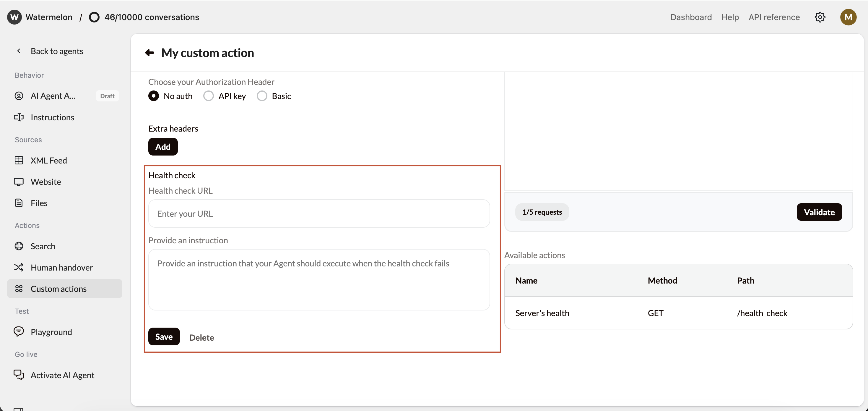This screenshot has height=411, width=868.
Task: Go back via Back to agents chevron
Action: point(19,51)
